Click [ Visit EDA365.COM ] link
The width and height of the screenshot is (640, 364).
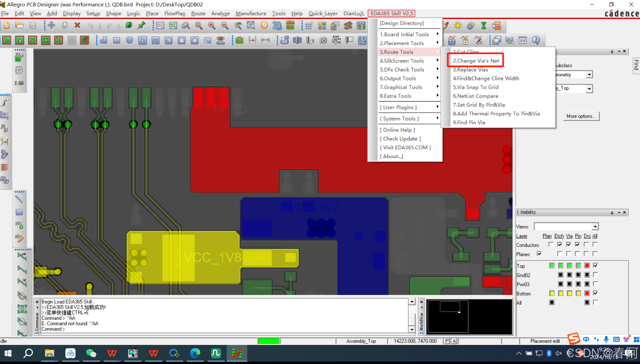tap(405, 147)
